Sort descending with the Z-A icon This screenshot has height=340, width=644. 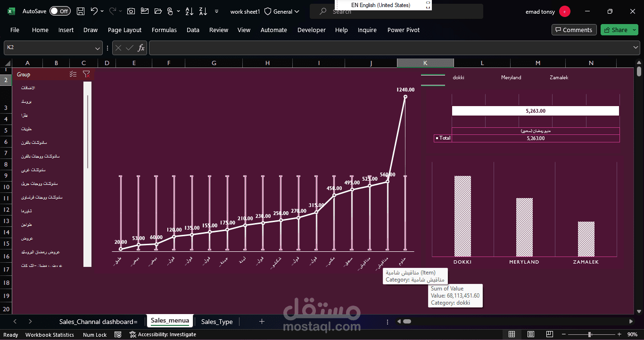point(203,11)
